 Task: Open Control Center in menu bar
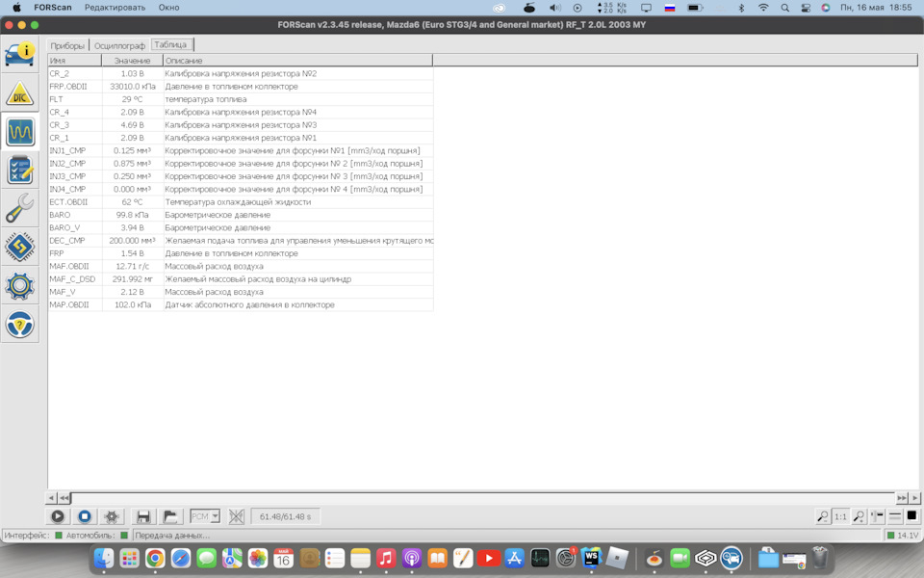(806, 8)
